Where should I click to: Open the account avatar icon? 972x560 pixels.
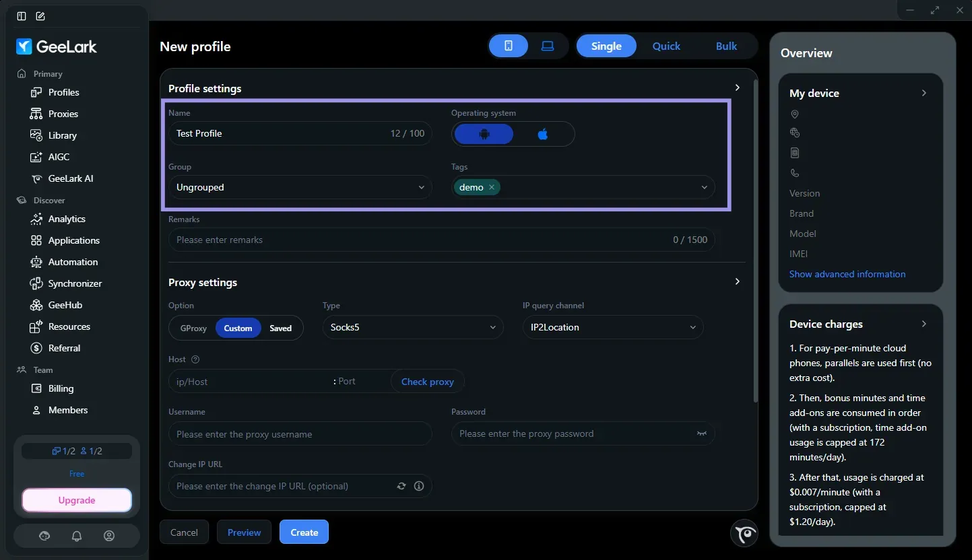click(109, 536)
